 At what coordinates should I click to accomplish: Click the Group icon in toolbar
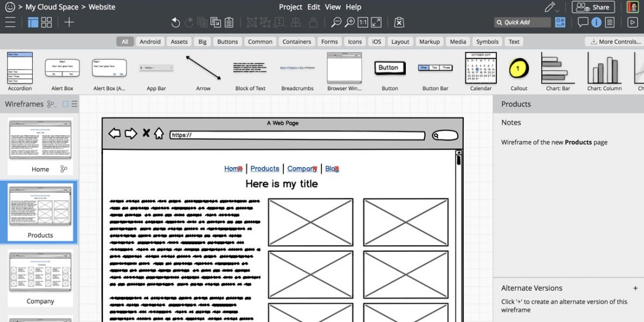click(x=252, y=22)
